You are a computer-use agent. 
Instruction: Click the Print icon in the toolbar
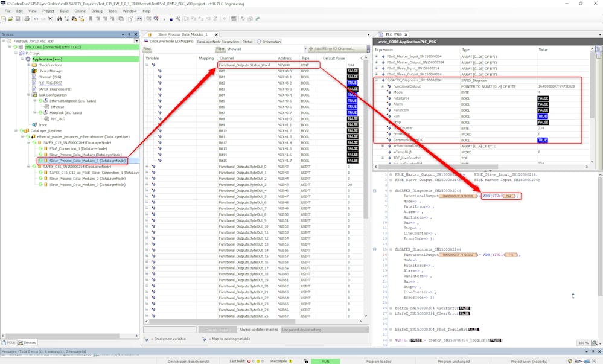coord(28,19)
